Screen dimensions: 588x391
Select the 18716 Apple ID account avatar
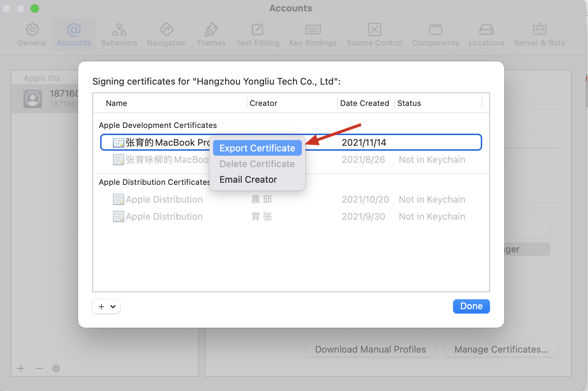[x=33, y=99]
